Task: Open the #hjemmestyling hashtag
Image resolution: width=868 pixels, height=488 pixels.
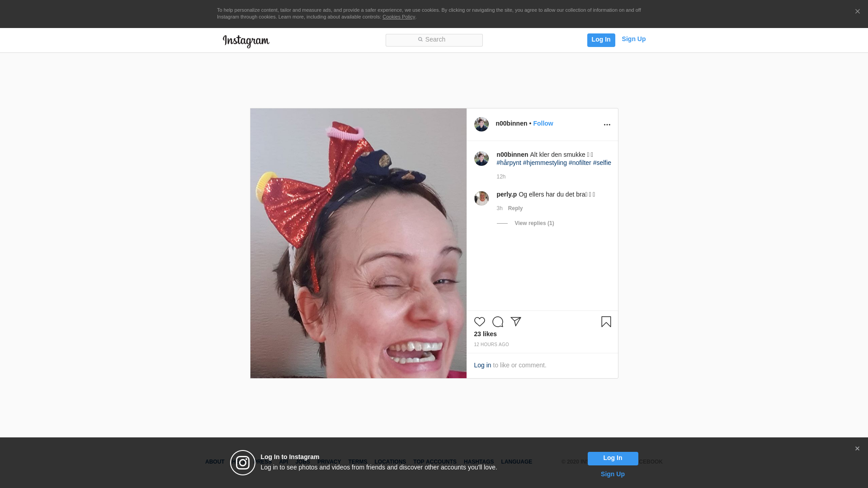Action: coord(544,163)
